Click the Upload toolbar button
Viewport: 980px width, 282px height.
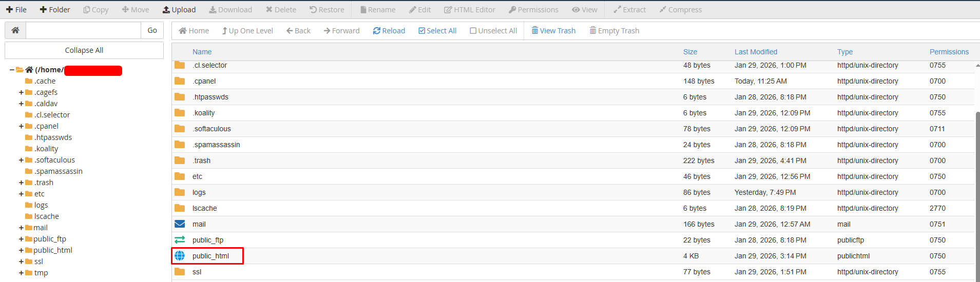[179, 10]
